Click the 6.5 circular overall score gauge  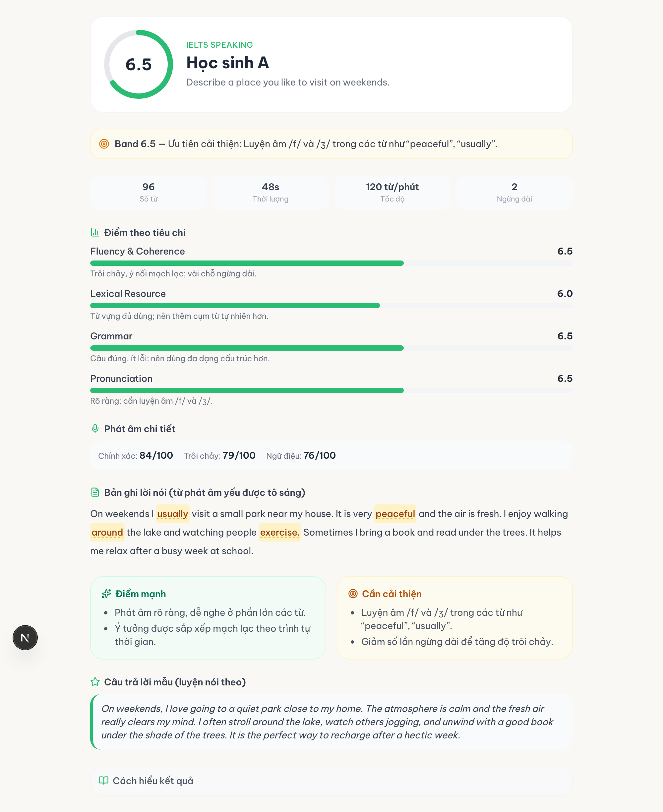click(x=139, y=64)
